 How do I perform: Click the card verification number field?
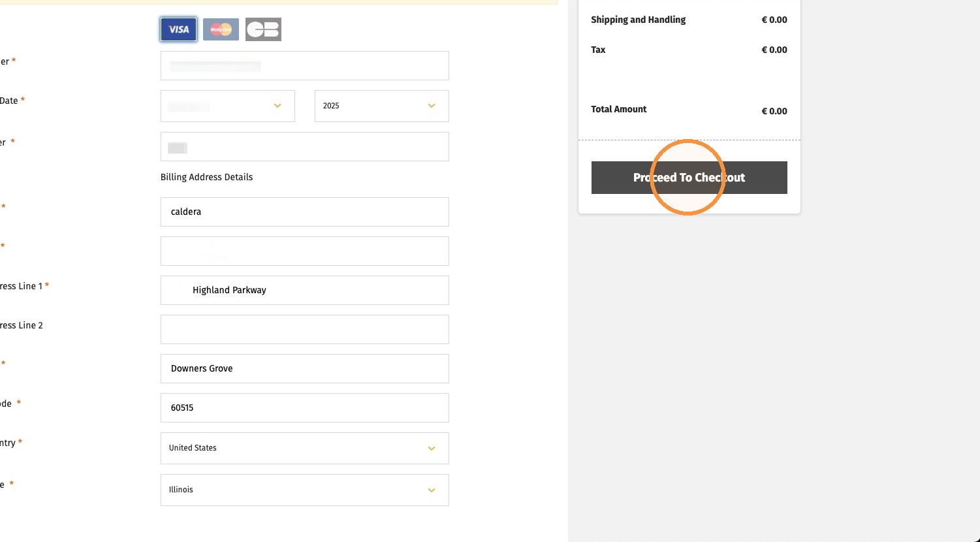pyautogui.click(x=305, y=147)
